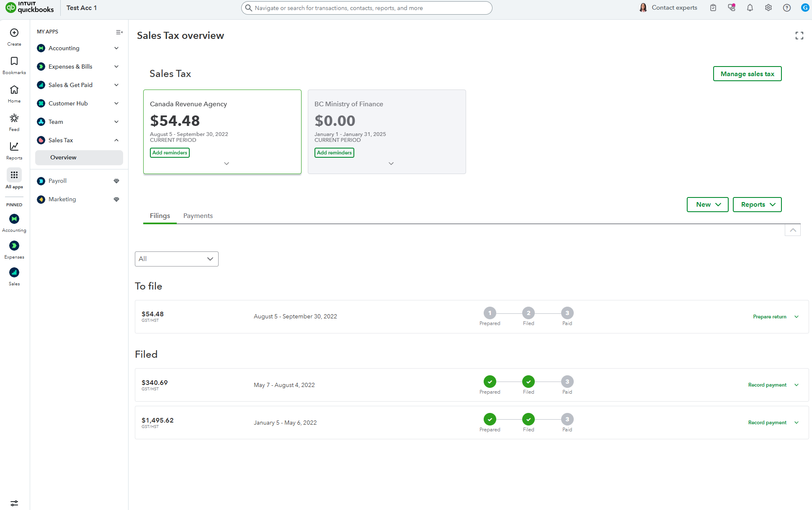Open pinned Expenses app icon

pyautogui.click(x=14, y=246)
